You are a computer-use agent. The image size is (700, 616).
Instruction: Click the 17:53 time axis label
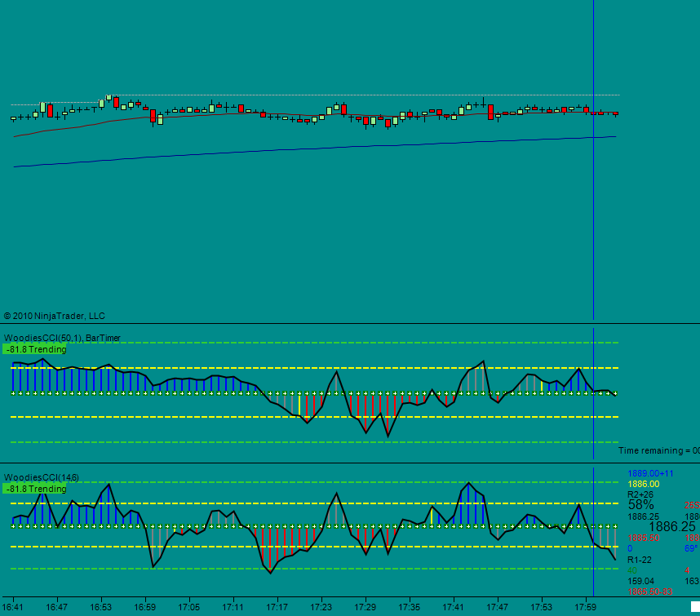(542, 608)
